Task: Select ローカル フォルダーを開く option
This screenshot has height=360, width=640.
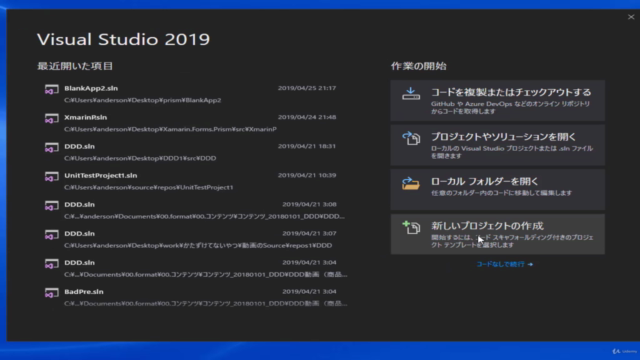Action: pyautogui.click(x=498, y=189)
